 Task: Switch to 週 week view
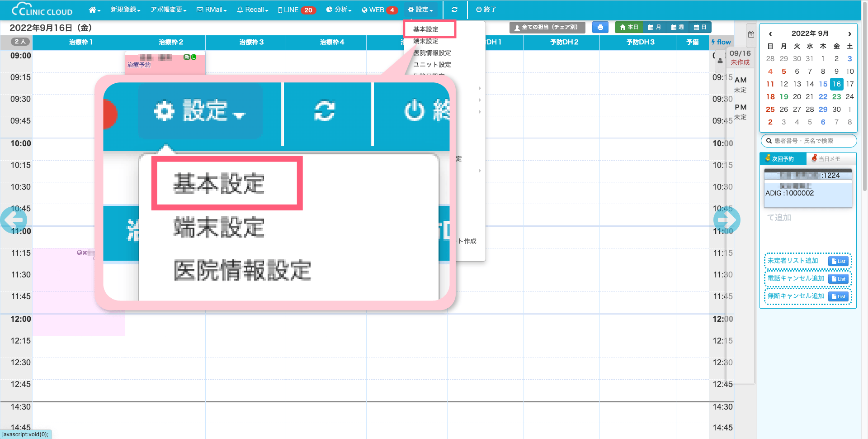click(x=677, y=27)
